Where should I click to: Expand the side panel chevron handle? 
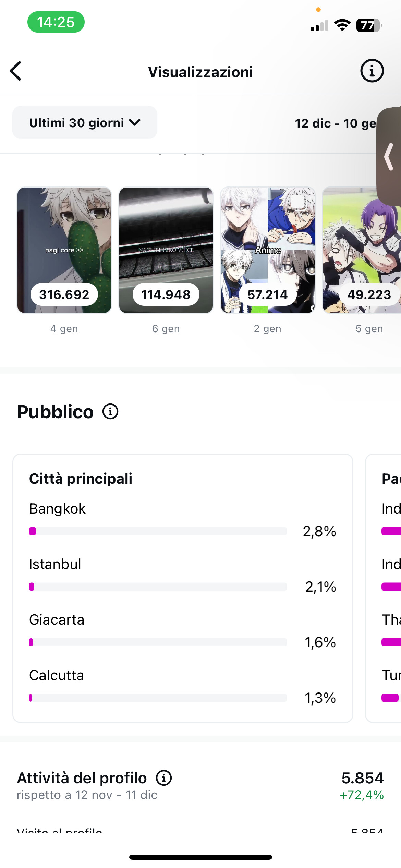pos(389,157)
